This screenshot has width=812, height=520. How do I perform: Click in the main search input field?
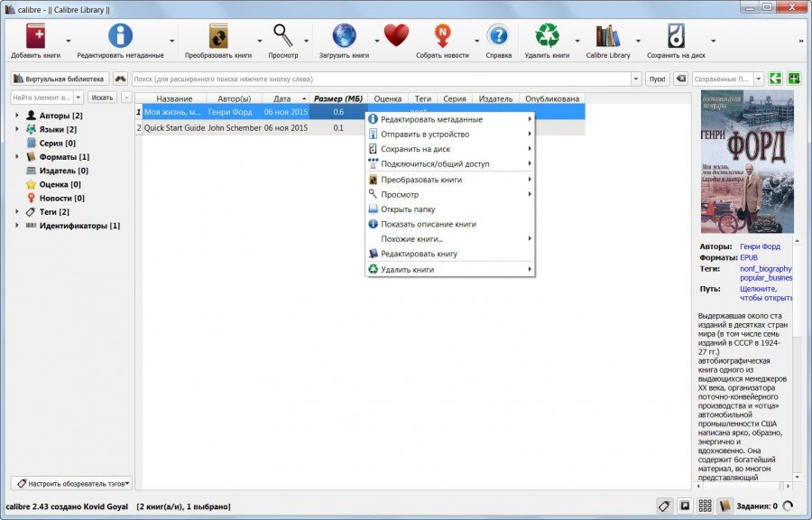(x=381, y=79)
